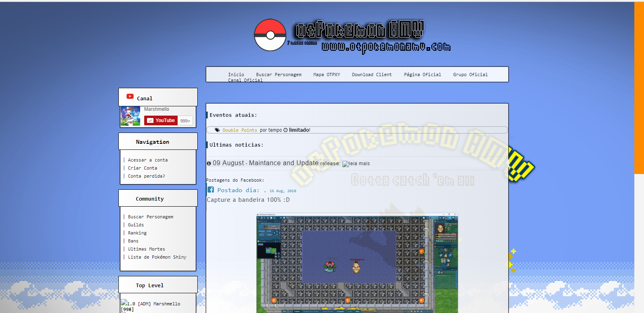Click the Pokeball logo in the header

270,35
